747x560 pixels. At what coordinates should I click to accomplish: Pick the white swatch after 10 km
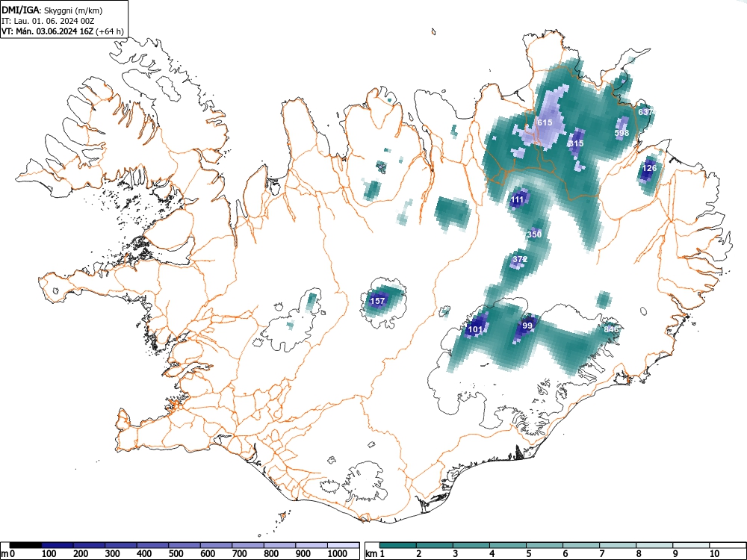pos(727,545)
